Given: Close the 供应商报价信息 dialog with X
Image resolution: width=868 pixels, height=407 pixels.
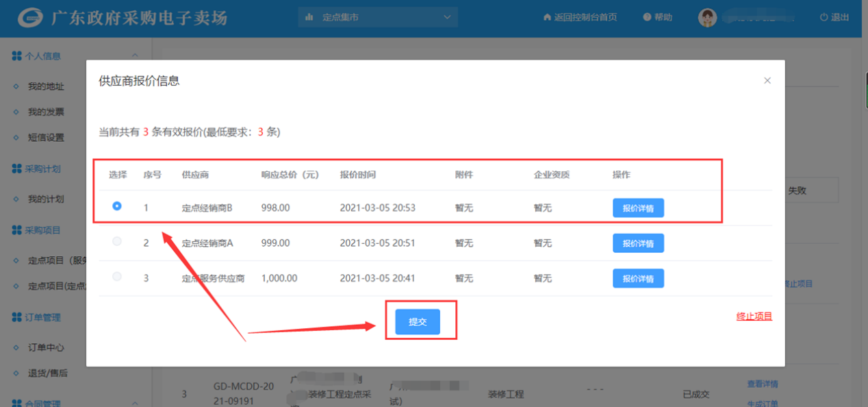Looking at the screenshot, I should (x=767, y=81).
